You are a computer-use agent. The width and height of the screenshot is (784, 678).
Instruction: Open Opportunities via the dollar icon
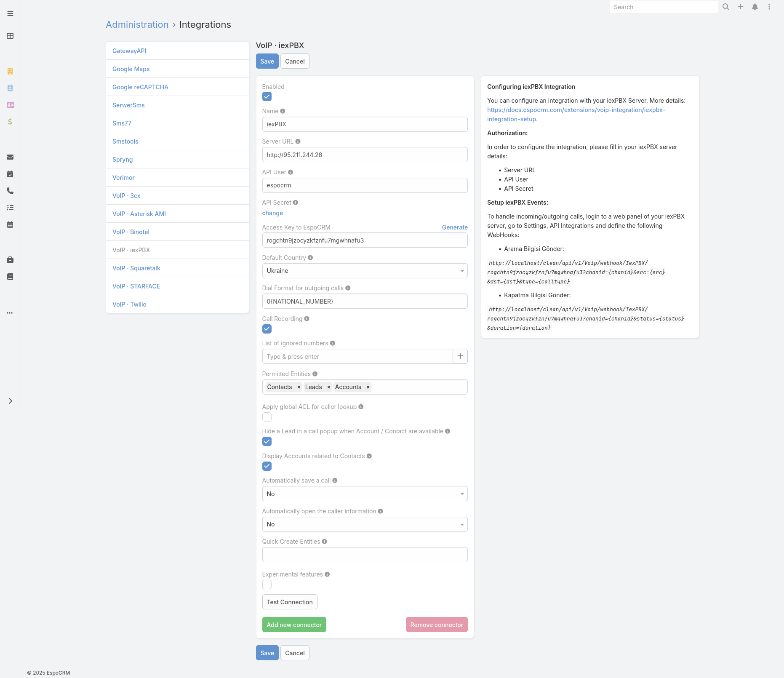(x=10, y=123)
